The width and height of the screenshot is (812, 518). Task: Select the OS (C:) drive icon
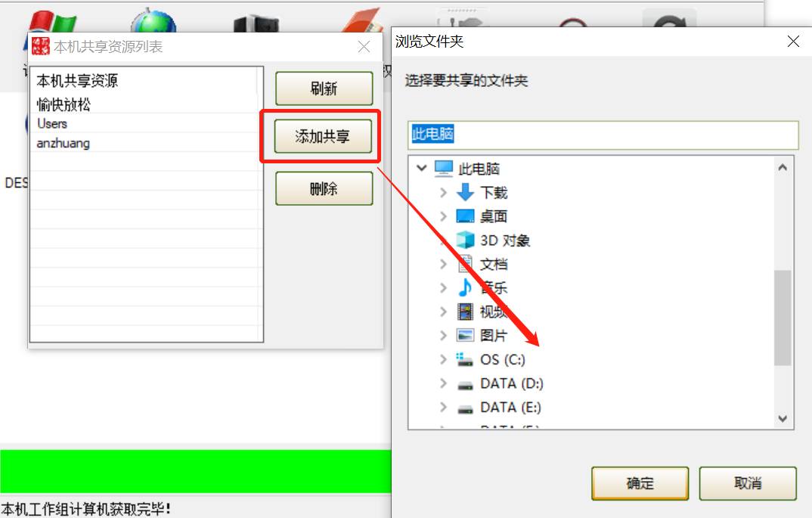click(464, 359)
